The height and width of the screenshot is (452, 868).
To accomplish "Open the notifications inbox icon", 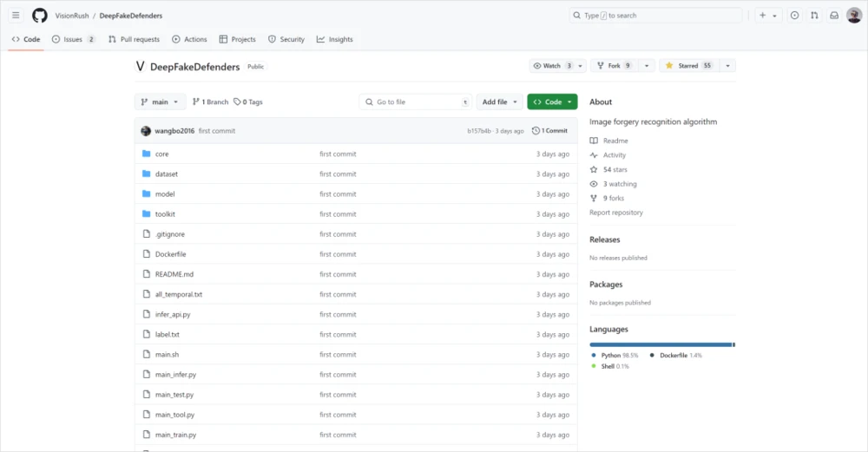I will point(834,16).
